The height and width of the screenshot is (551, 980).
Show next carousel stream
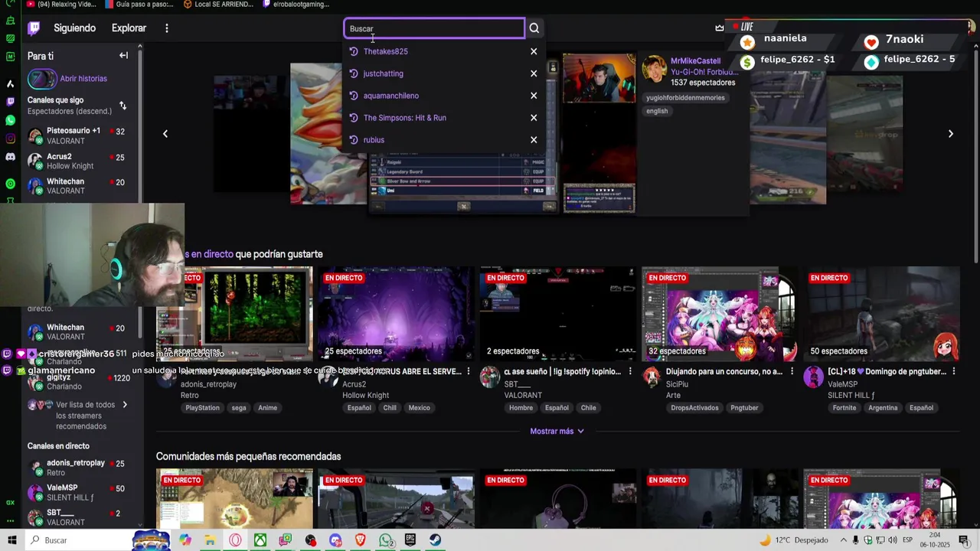[950, 134]
